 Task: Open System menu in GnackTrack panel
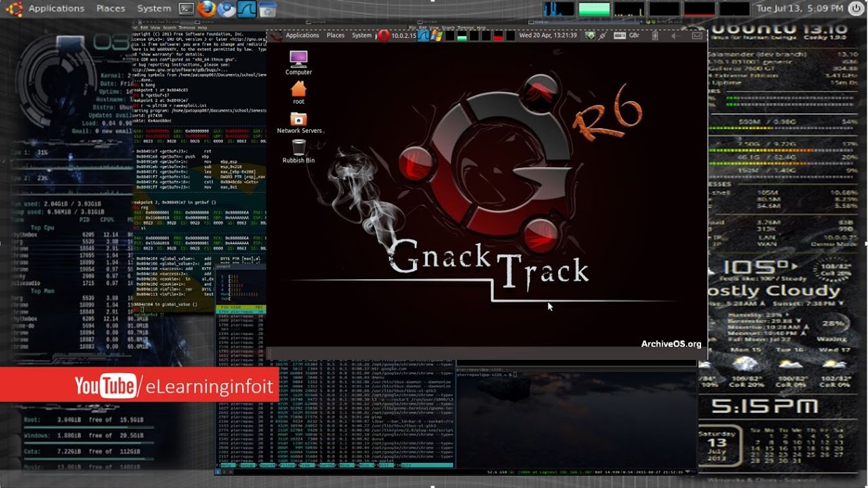click(361, 35)
